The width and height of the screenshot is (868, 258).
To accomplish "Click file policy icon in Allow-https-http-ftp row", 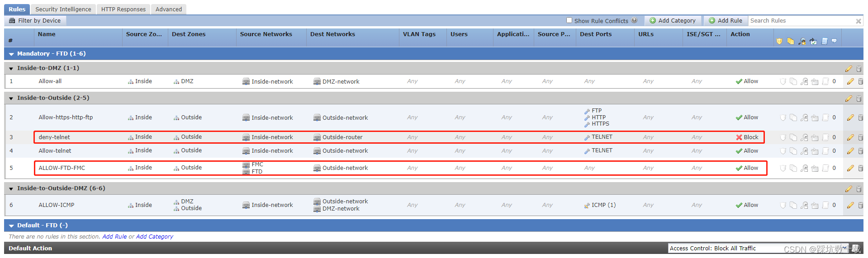I will point(793,117).
